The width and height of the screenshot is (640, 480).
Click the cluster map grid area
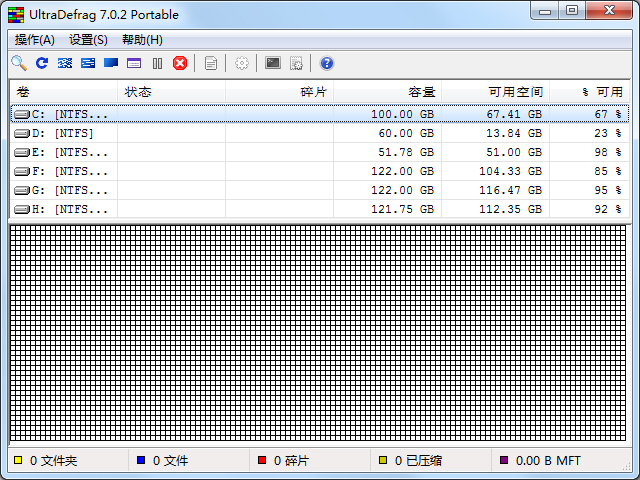coord(318,333)
